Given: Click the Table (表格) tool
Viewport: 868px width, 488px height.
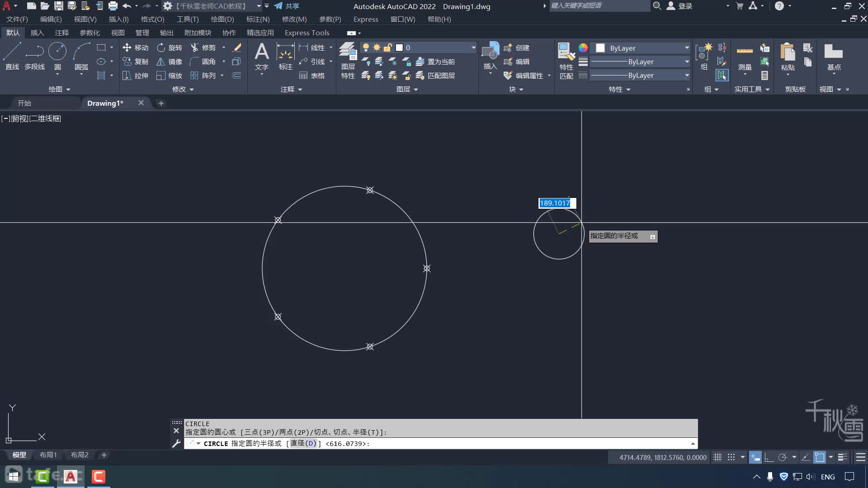Looking at the screenshot, I should (x=312, y=75).
